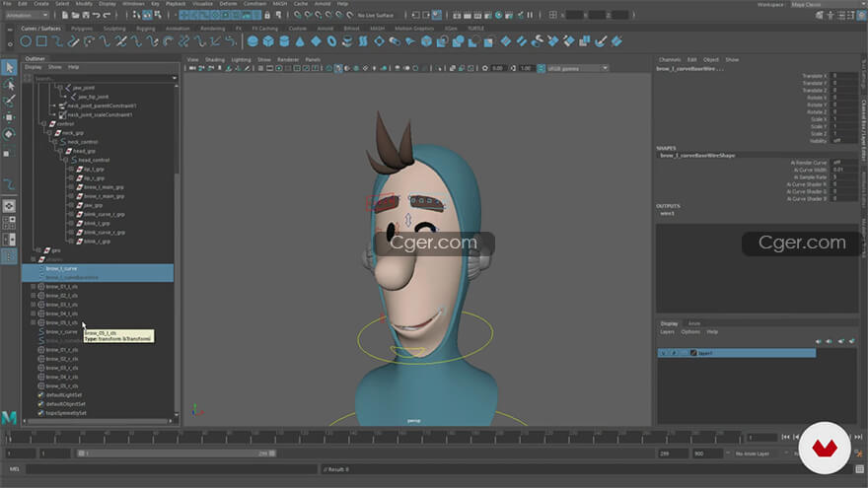Select brow_r_curve in the Outliner
Image resolution: width=868 pixels, height=488 pixels.
point(61,331)
